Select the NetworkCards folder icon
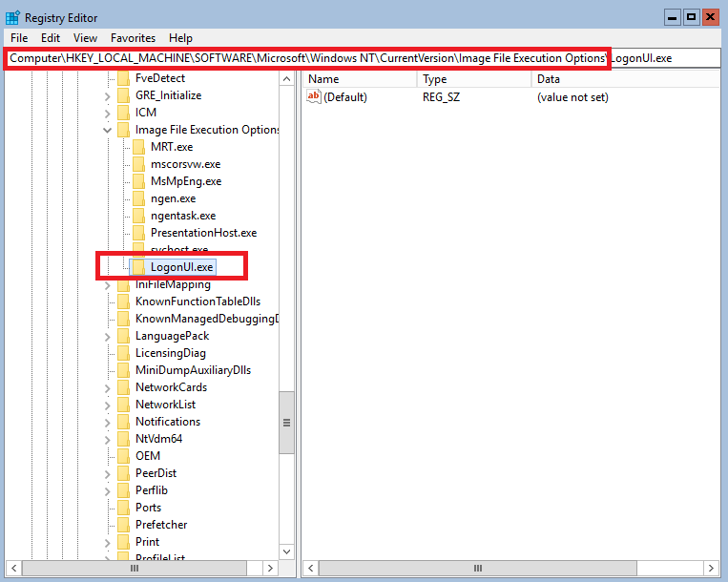The height and width of the screenshot is (582, 728). tap(123, 387)
